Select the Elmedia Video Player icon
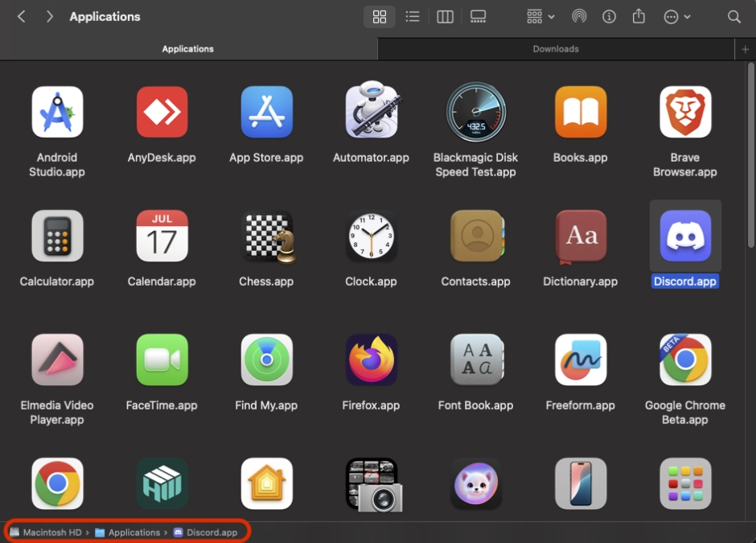 [57, 360]
